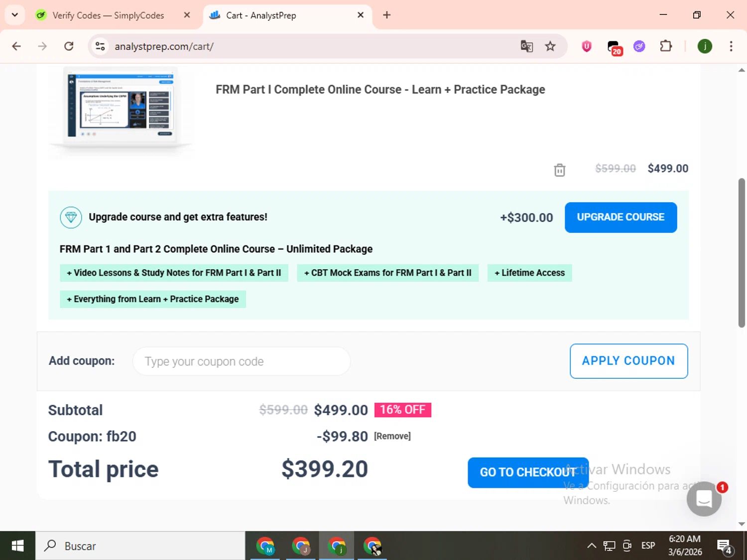The image size is (747, 560).
Task: Open the active Chrome taskbar icon with green j badge
Action: coord(337,546)
